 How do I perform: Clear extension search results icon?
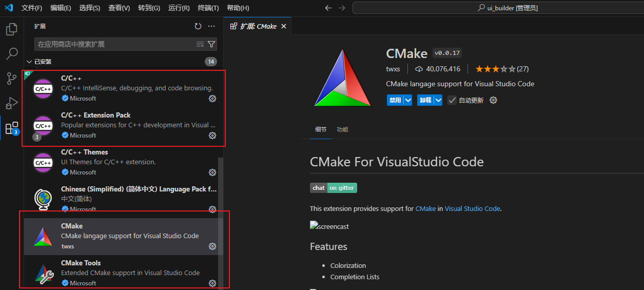[200, 44]
